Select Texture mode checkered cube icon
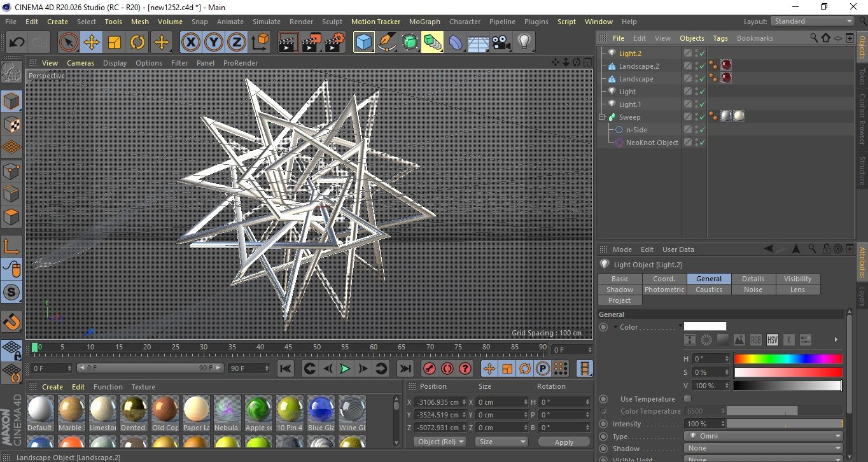868x462 pixels. click(x=11, y=125)
